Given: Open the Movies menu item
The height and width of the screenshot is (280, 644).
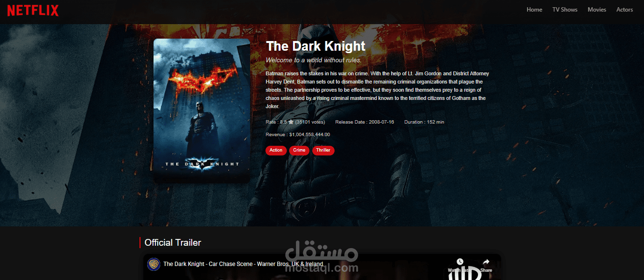Looking at the screenshot, I should coord(597,10).
